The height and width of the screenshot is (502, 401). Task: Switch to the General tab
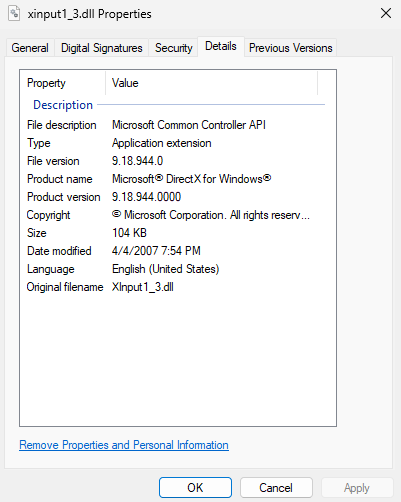click(x=30, y=48)
